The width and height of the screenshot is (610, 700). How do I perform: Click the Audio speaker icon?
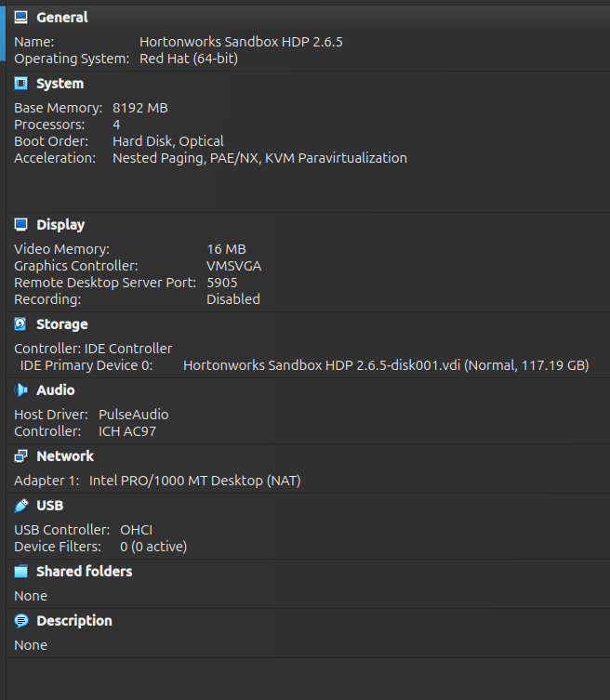pyautogui.click(x=21, y=390)
